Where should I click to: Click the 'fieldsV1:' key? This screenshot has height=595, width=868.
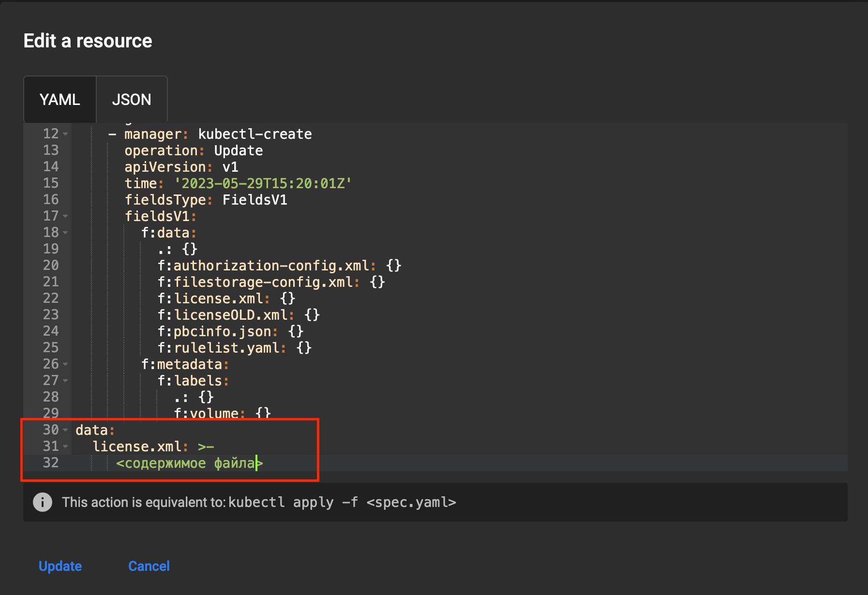point(161,216)
